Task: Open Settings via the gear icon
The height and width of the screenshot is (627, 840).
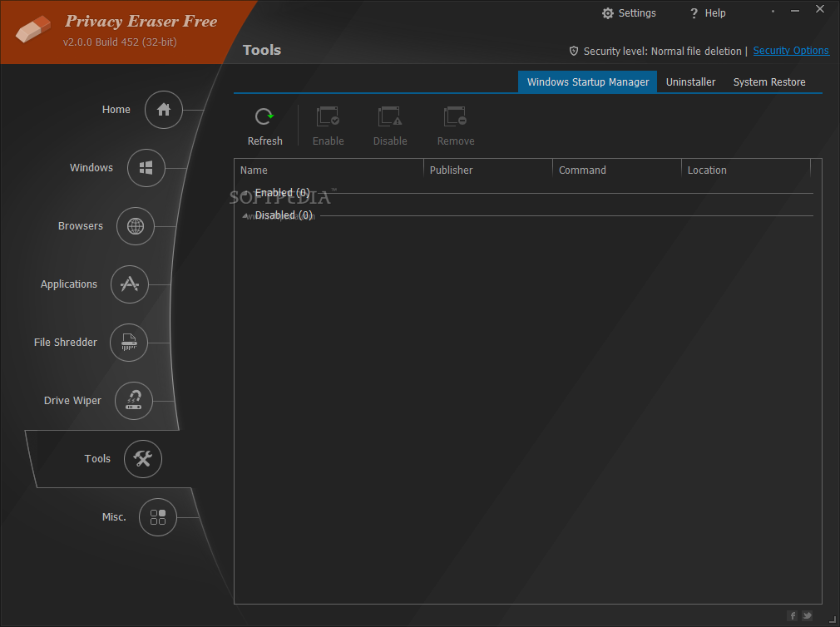Action: [607, 13]
